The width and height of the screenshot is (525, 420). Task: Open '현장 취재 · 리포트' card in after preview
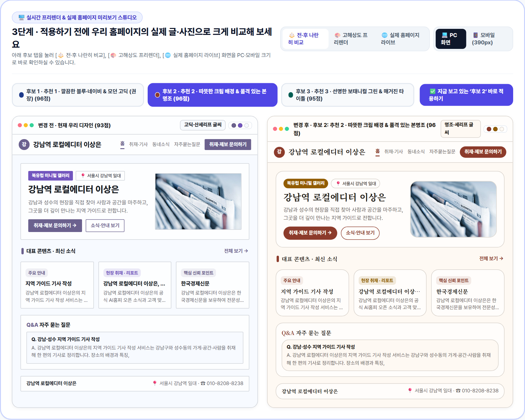[390, 293]
